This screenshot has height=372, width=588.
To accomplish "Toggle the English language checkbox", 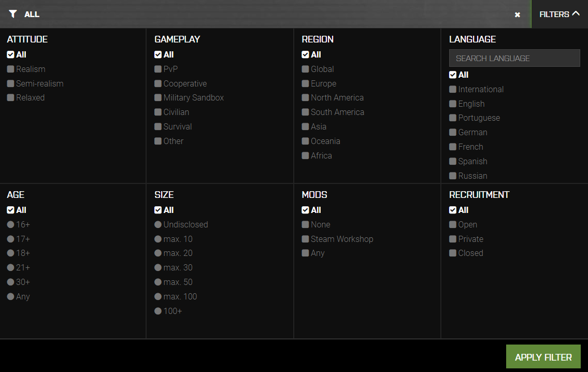I will tap(453, 104).
